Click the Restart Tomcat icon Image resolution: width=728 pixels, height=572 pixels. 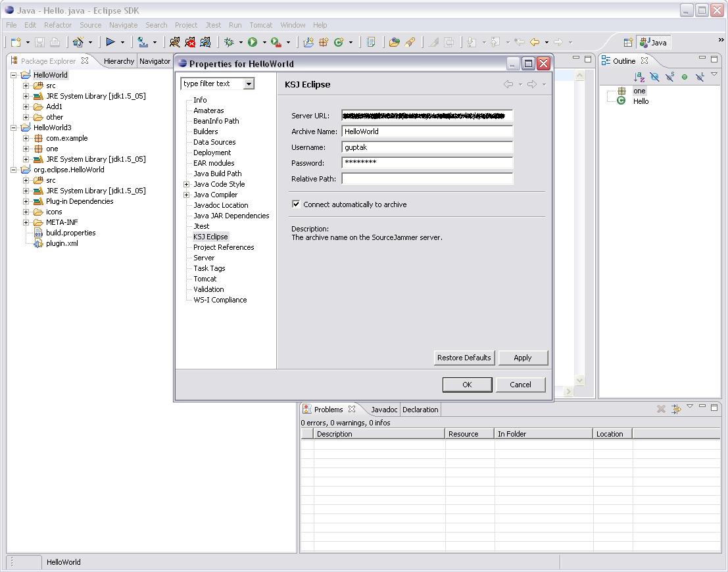[x=205, y=43]
